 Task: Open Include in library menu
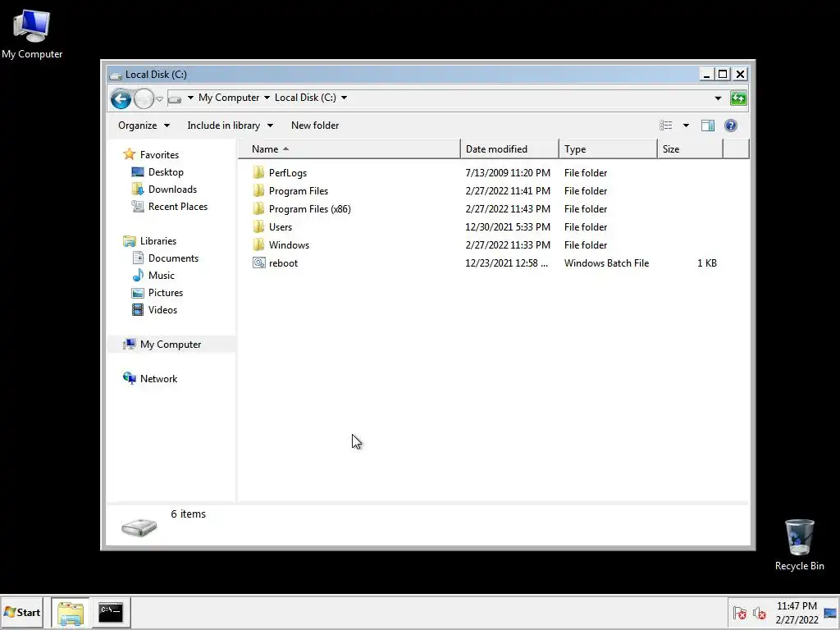[x=230, y=126]
